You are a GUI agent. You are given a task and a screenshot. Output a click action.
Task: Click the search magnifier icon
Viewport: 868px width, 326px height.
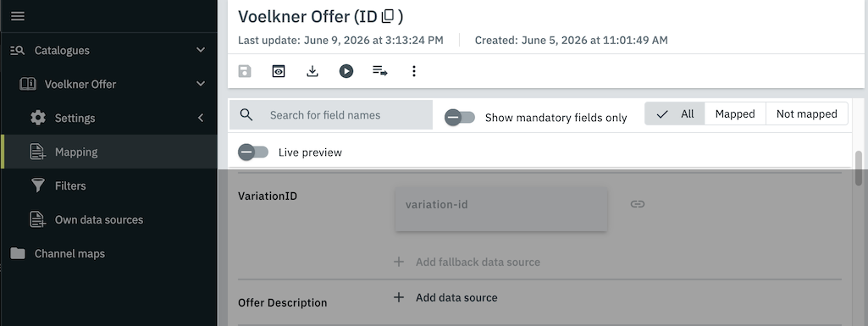pos(246,114)
